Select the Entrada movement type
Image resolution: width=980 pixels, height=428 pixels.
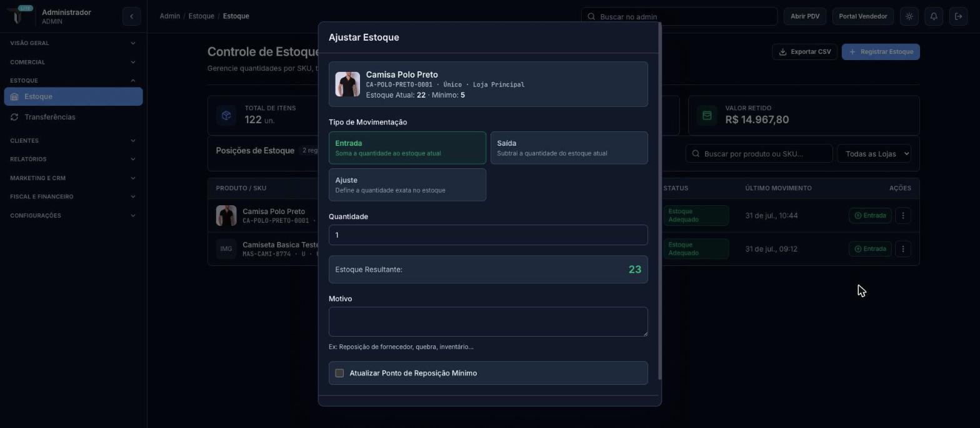pyautogui.click(x=407, y=148)
